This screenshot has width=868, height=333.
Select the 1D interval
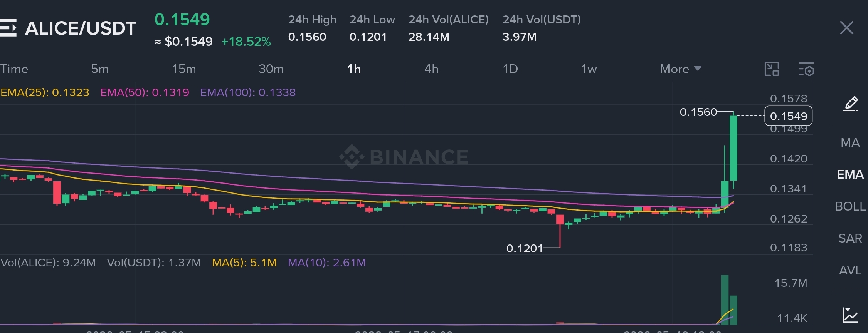point(510,69)
